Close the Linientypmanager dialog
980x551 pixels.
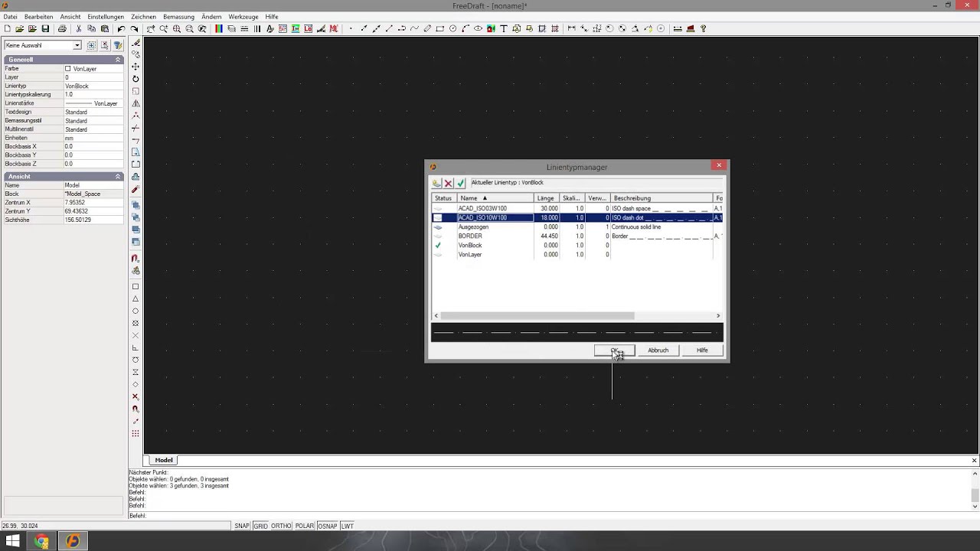click(x=718, y=165)
